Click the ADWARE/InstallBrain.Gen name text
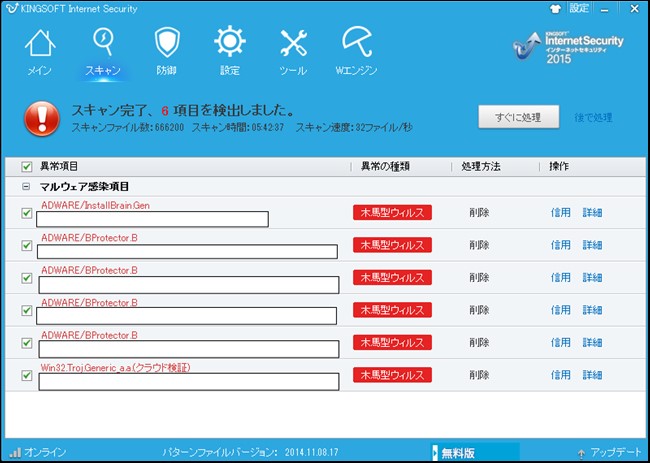 [x=95, y=206]
